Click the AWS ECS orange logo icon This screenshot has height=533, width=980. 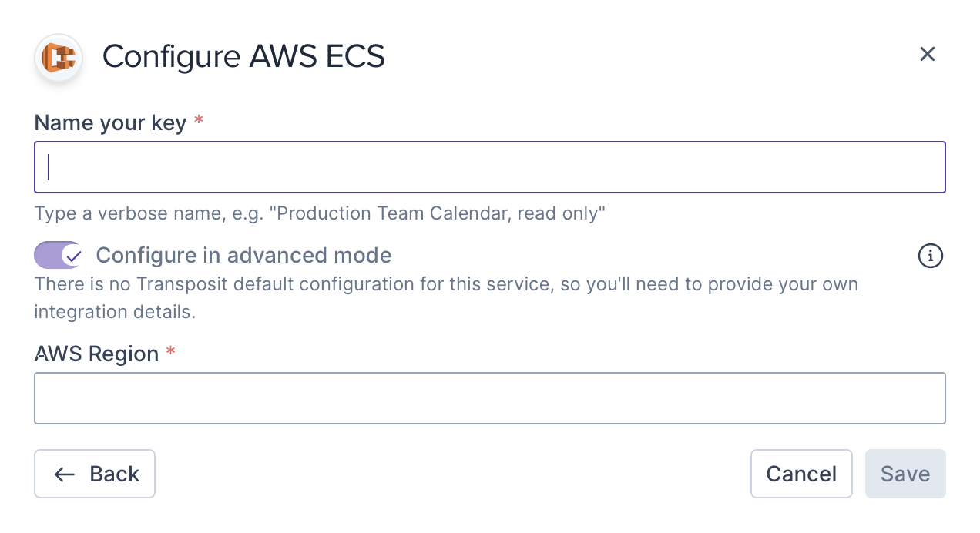tap(59, 58)
